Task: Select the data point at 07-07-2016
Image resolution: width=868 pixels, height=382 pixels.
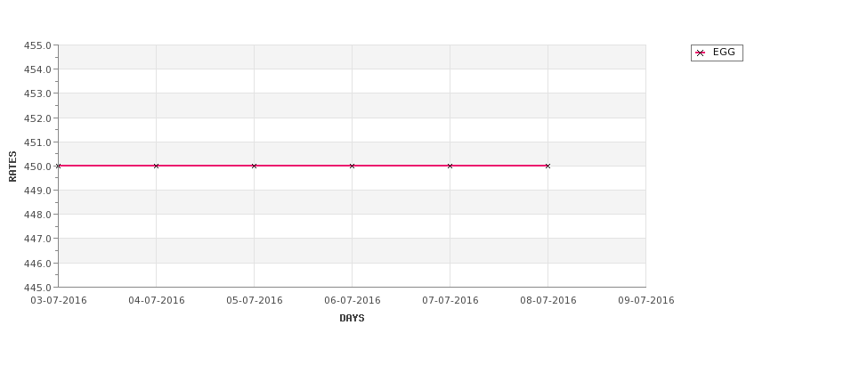Action: (450, 167)
